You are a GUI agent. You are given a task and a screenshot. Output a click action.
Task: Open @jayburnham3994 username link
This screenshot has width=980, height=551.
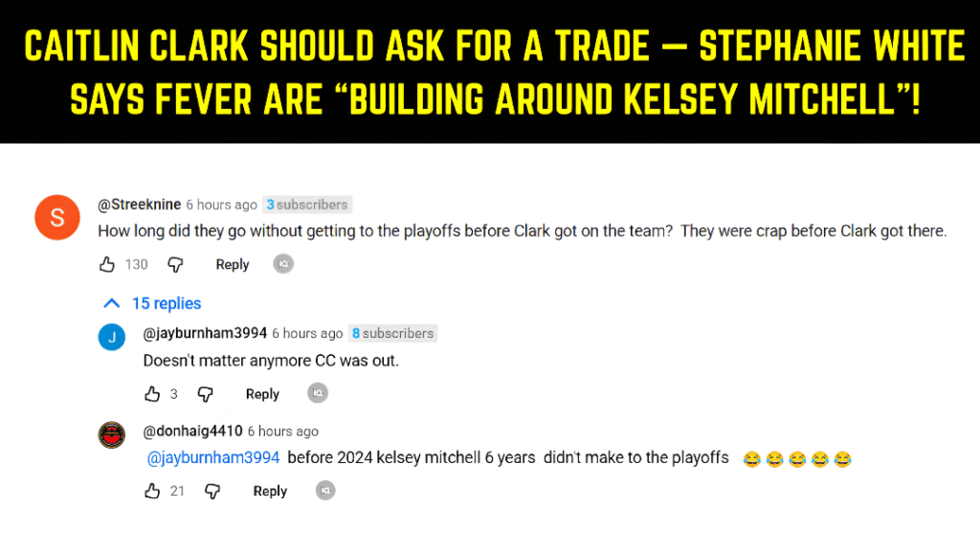(205, 333)
